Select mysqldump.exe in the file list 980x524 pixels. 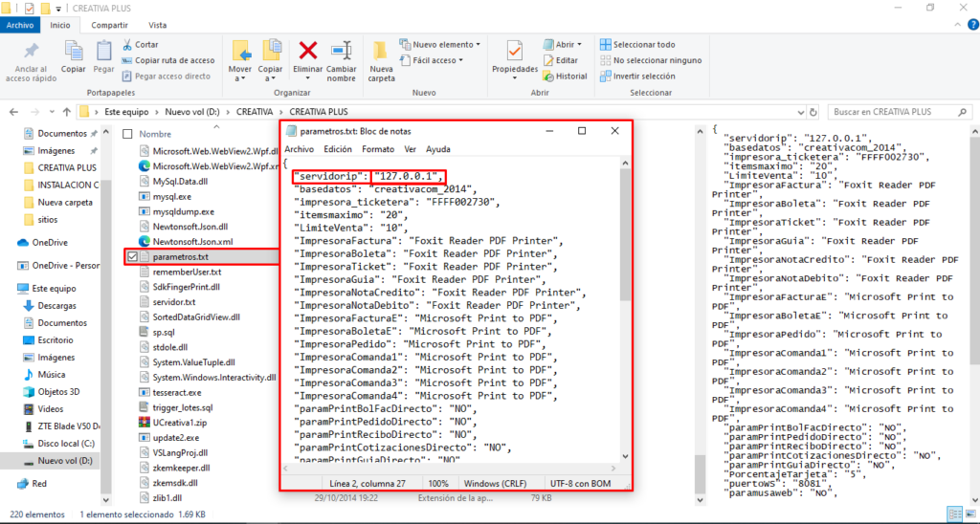[x=183, y=211]
